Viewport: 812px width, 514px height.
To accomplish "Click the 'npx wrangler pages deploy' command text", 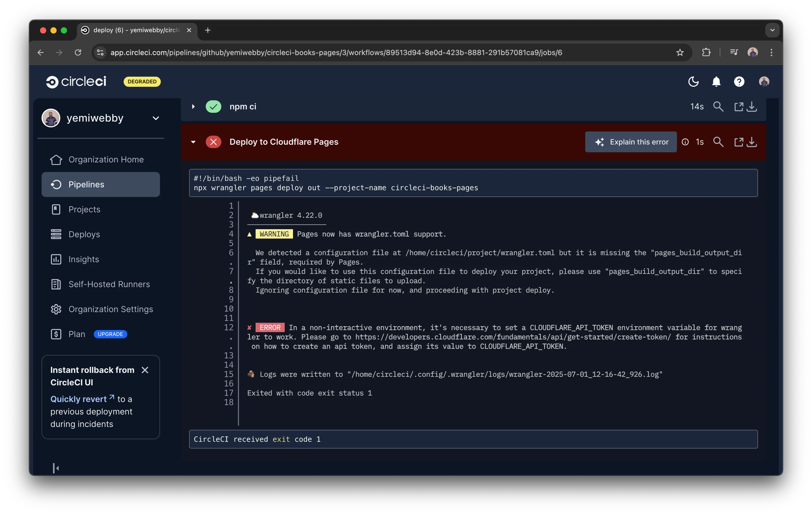I will click(x=336, y=188).
